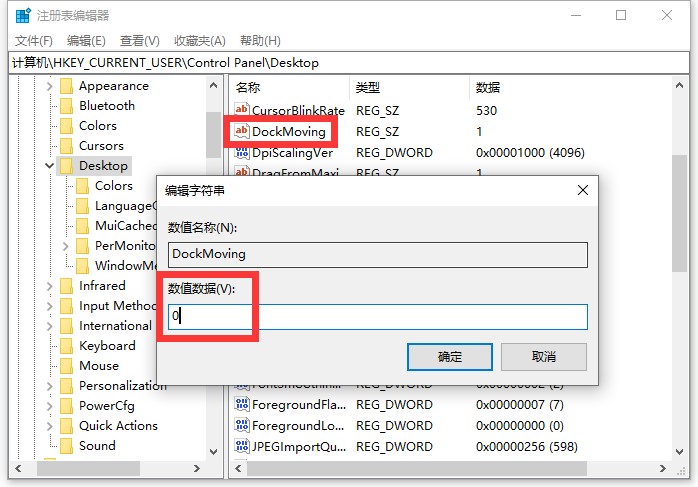Click the DWORD icon of ForegroundFla...
Image resolution: width=698 pixels, height=487 pixels.
click(x=242, y=404)
